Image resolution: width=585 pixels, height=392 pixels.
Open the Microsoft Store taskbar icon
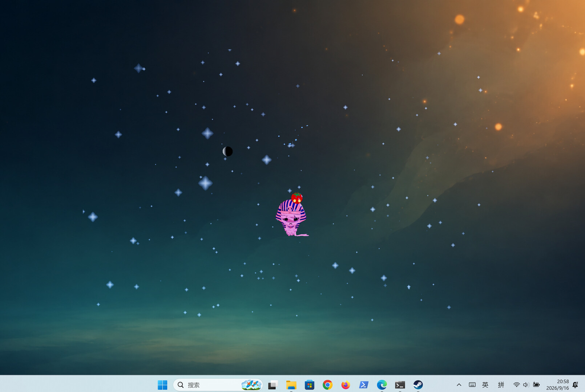point(309,385)
